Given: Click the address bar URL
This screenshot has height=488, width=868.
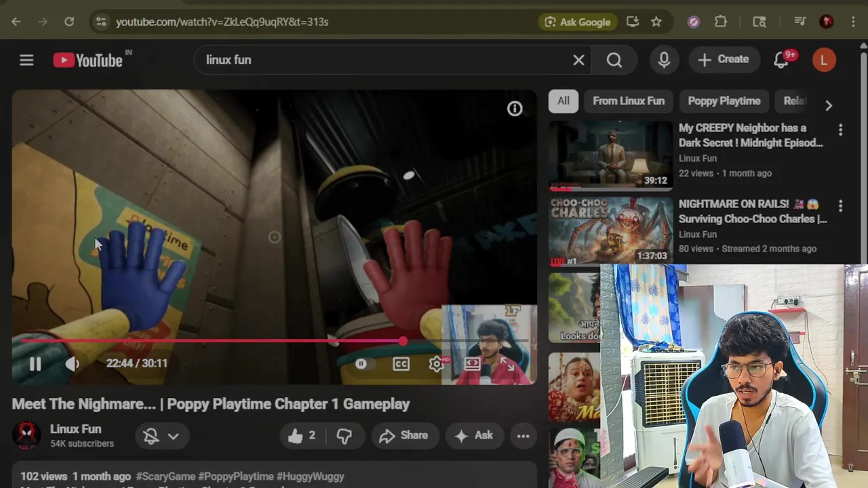Looking at the screenshot, I should pos(222,22).
